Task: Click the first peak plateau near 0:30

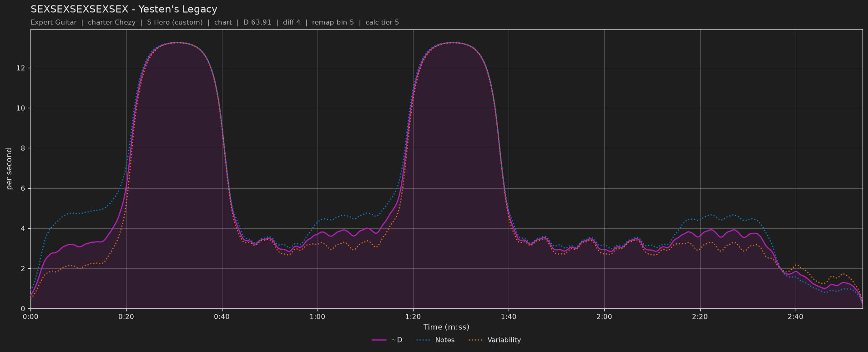Action: point(177,43)
